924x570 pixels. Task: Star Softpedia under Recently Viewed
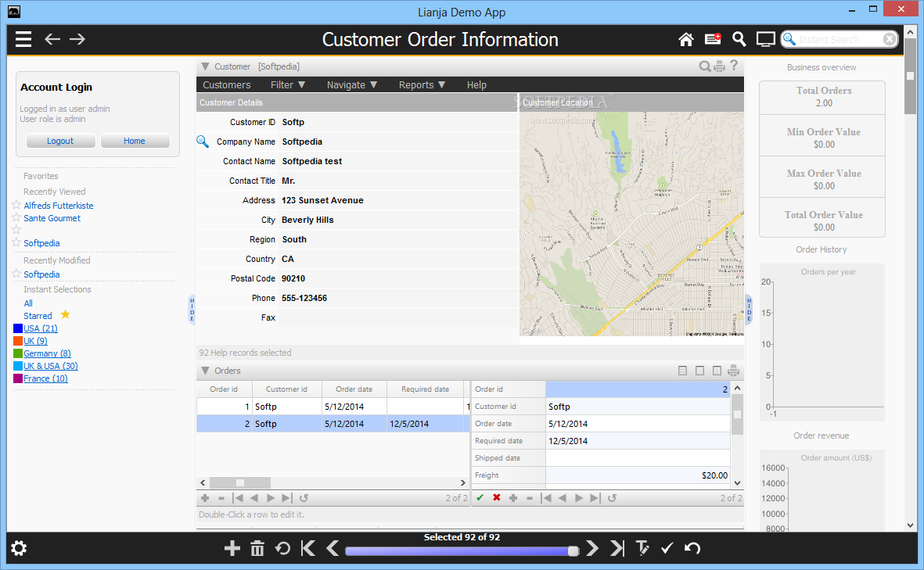[16, 242]
